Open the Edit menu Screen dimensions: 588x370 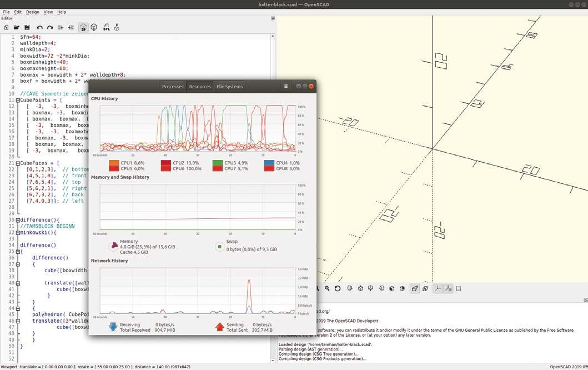tap(18, 12)
